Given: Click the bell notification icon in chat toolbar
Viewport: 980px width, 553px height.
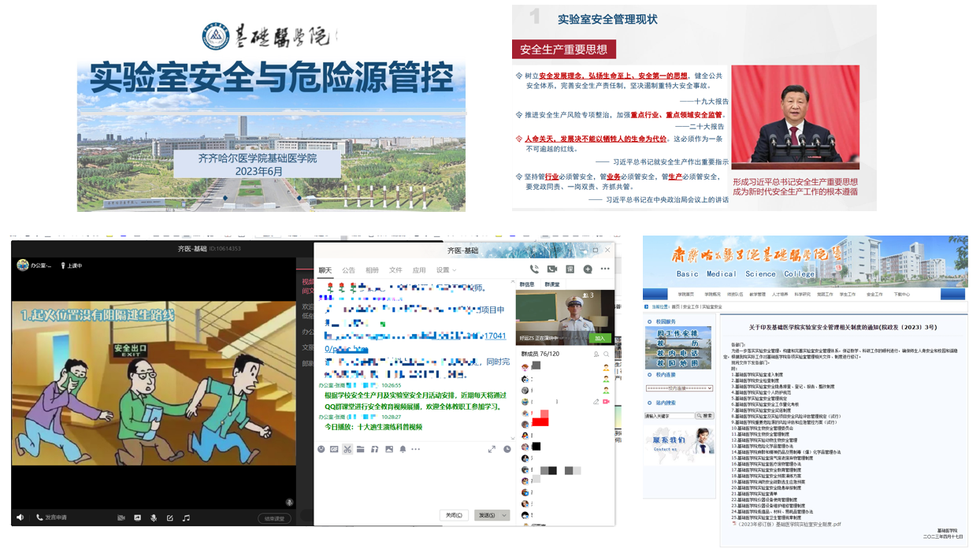Looking at the screenshot, I should pos(403,449).
